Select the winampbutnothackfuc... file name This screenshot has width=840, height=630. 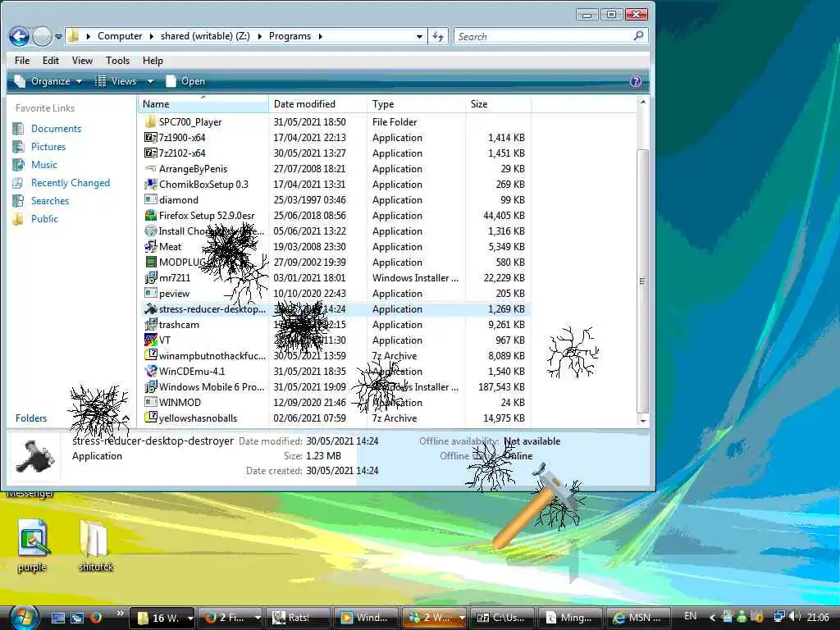(212, 356)
